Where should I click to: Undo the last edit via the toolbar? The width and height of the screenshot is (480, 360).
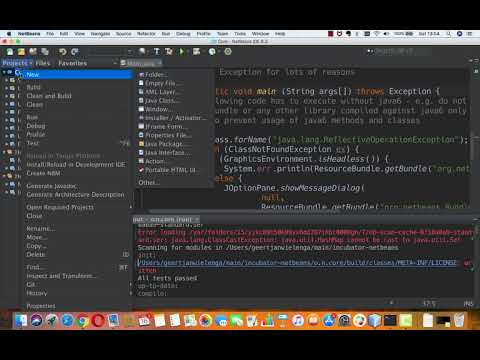click(x=62, y=52)
